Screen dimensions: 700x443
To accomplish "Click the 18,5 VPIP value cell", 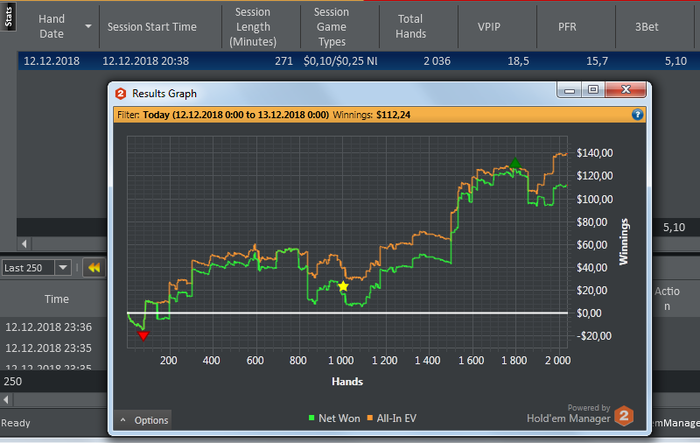I will 518,61.
